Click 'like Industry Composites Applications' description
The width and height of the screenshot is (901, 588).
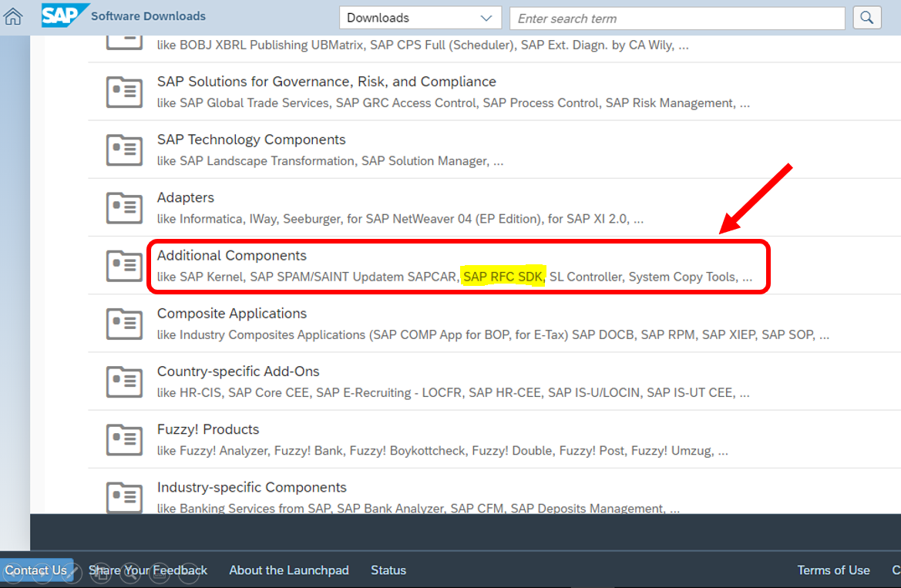click(493, 334)
